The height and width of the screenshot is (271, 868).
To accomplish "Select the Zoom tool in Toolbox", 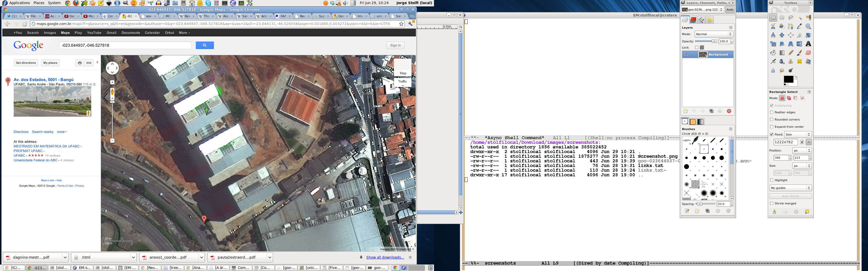I will (x=808, y=27).
